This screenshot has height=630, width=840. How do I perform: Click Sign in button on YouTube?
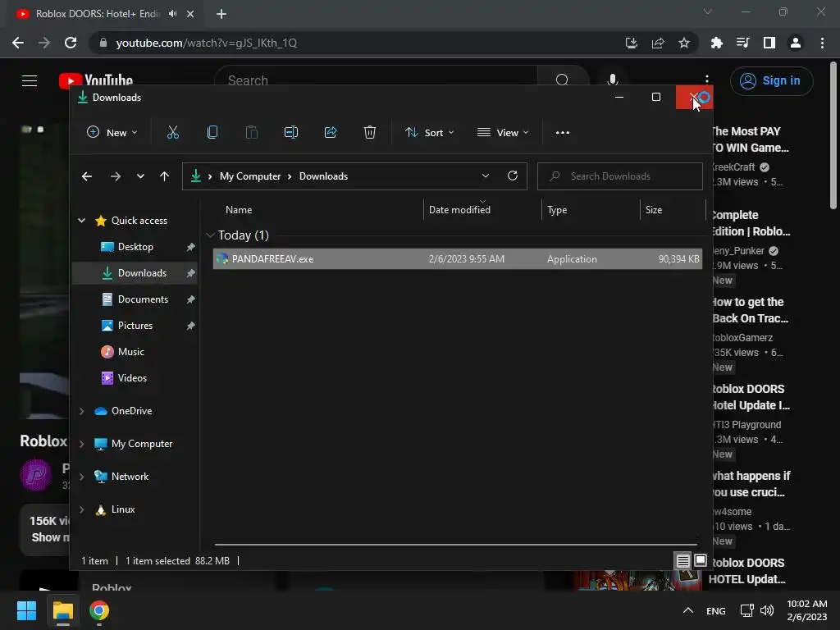(x=771, y=81)
